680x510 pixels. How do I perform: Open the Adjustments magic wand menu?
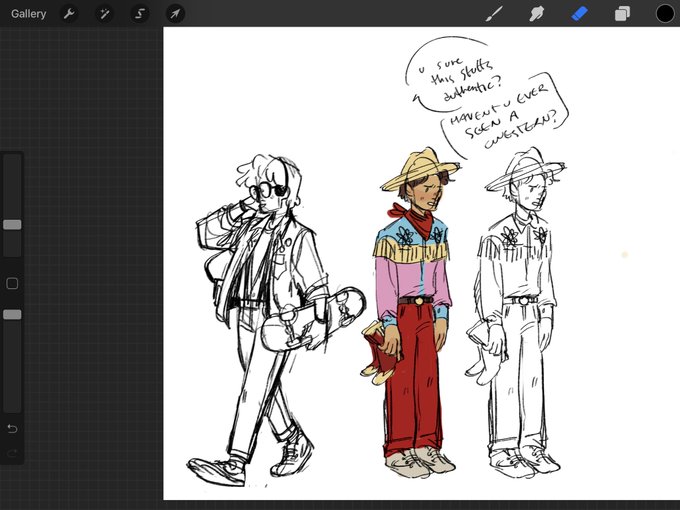[x=105, y=14]
